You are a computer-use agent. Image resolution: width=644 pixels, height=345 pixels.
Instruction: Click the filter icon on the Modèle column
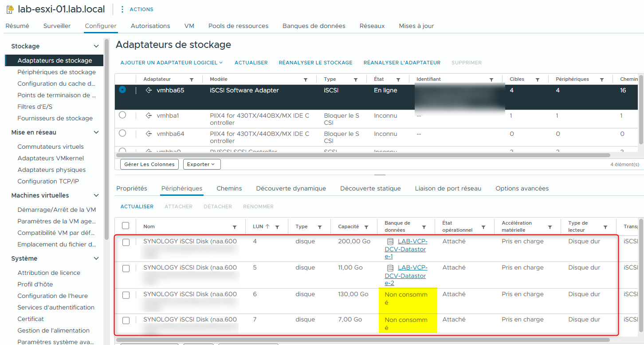pos(306,79)
